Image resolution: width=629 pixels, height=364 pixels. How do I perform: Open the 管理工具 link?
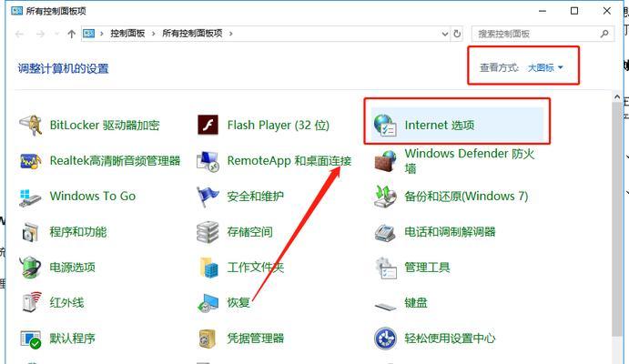pos(427,268)
